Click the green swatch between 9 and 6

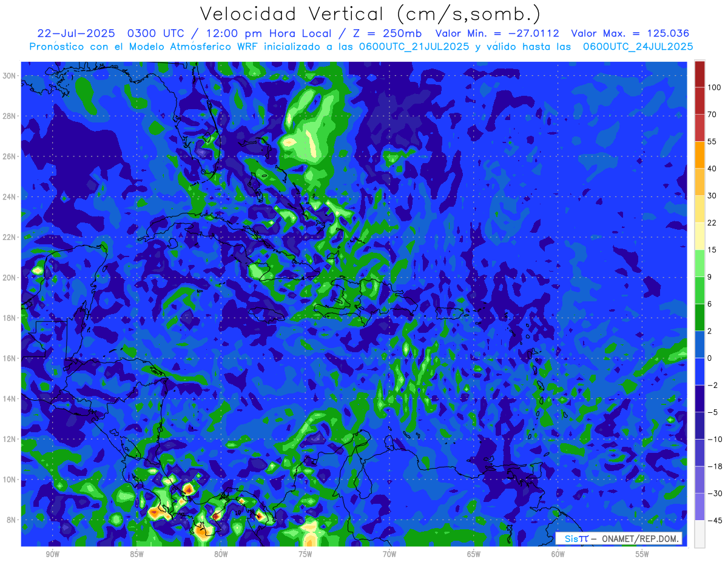[x=699, y=290]
